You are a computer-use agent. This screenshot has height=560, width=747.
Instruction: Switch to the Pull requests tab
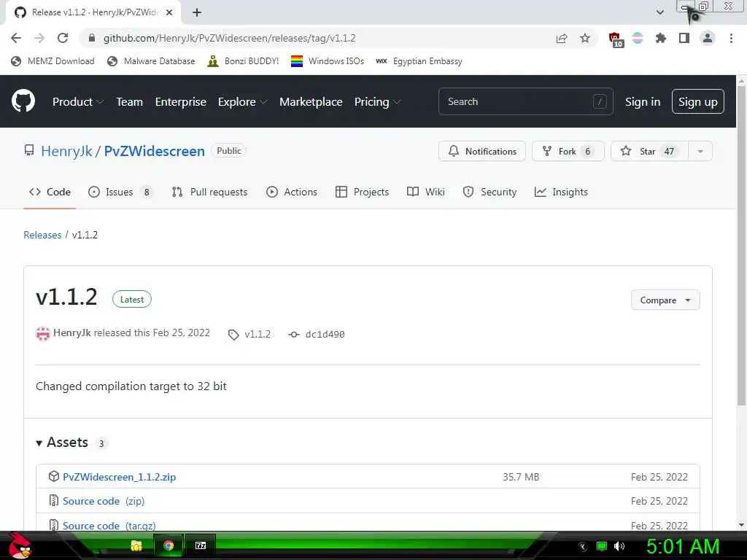[x=209, y=192]
